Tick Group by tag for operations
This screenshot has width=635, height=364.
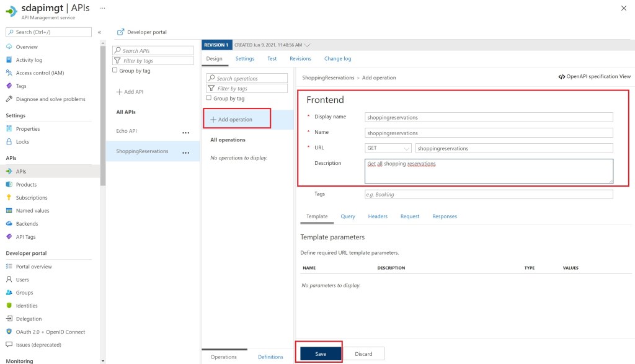click(x=209, y=99)
